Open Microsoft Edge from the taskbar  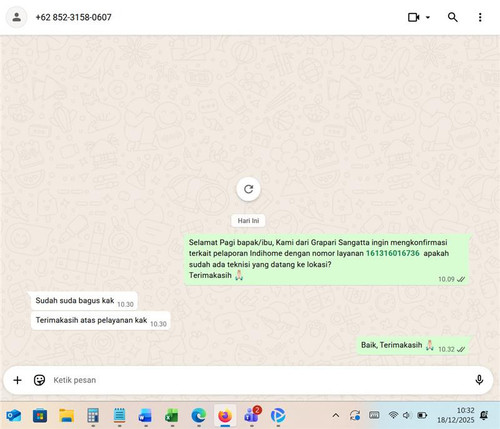click(199, 416)
